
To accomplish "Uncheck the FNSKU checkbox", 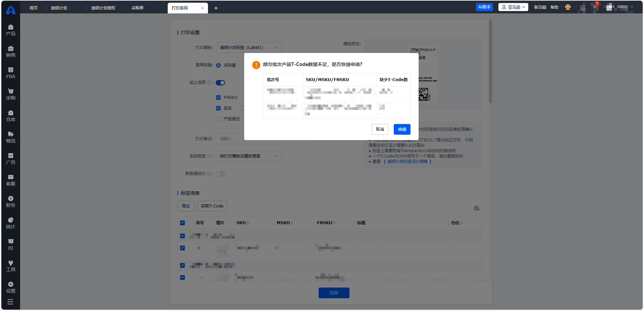I will click(218, 98).
